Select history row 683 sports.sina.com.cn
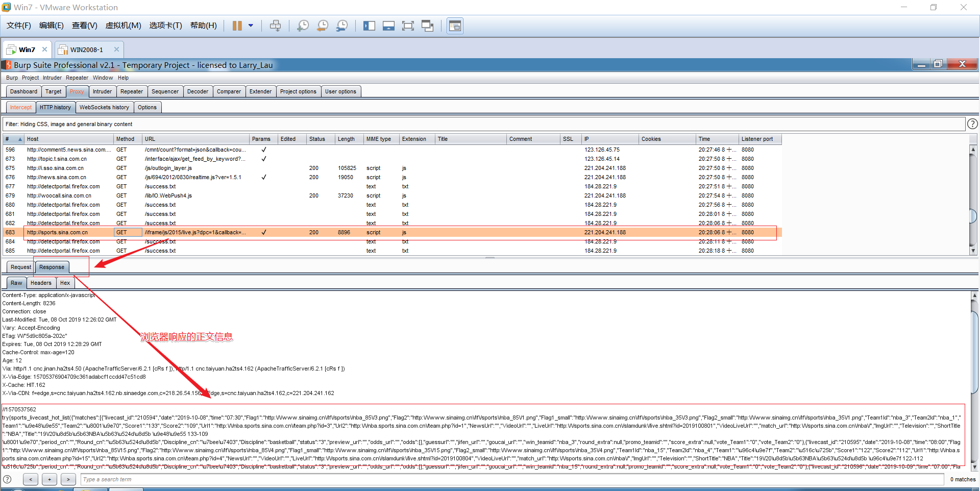The width and height of the screenshot is (980, 491). pos(392,232)
